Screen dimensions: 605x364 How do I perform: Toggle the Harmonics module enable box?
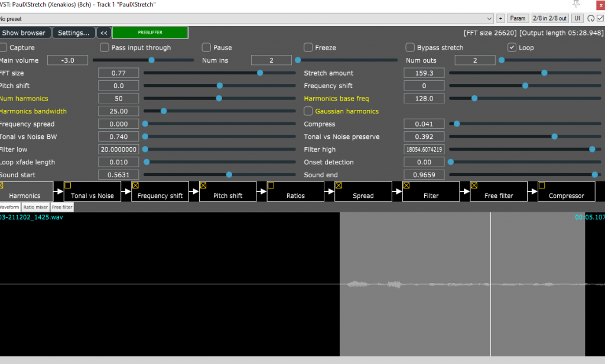coord(1,186)
